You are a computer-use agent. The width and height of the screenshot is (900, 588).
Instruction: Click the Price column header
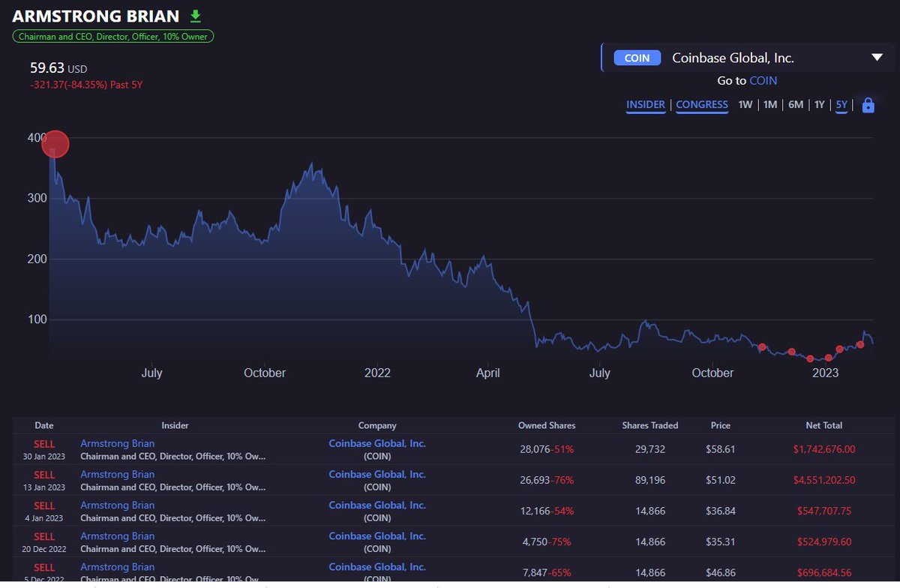[x=721, y=425]
